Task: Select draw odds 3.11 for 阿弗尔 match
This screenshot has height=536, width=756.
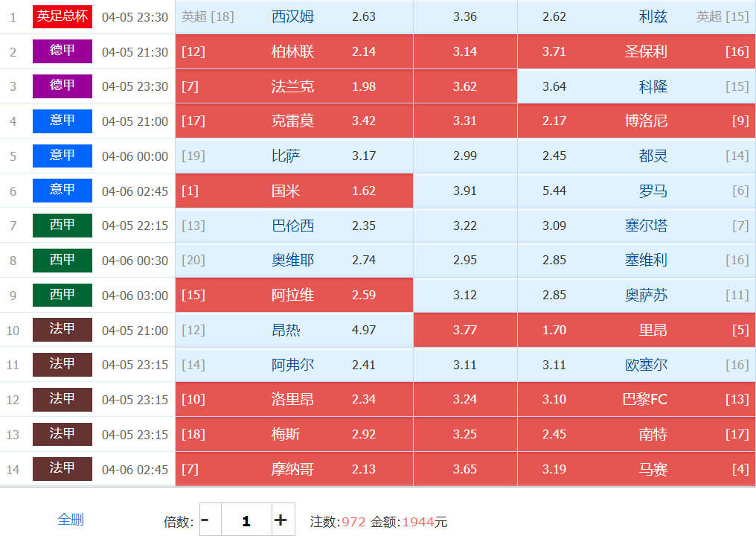Action: click(x=465, y=365)
